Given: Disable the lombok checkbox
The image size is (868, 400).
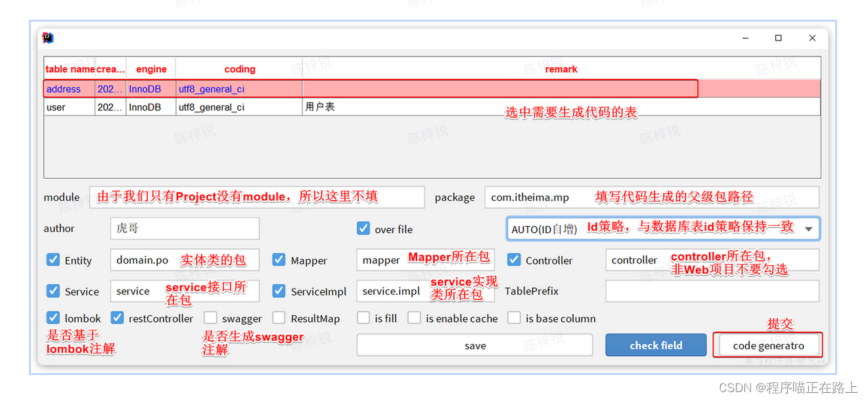Looking at the screenshot, I should coord(53,318).
